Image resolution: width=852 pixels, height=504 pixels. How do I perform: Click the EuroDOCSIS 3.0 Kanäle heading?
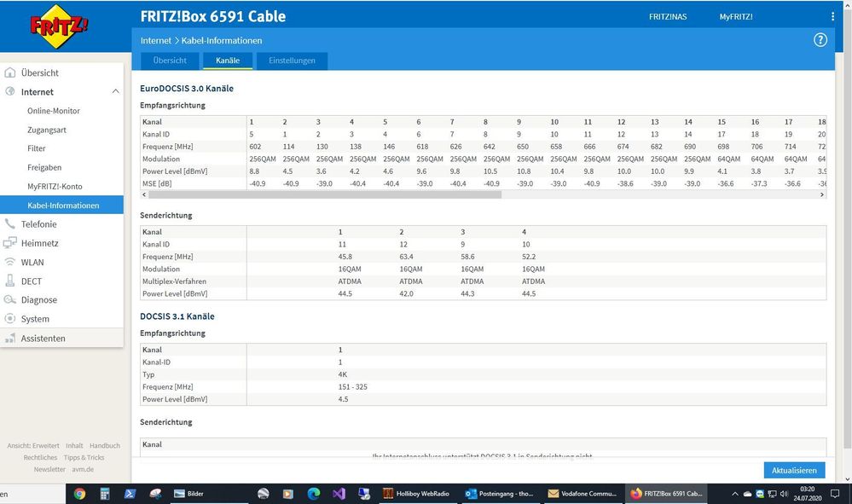[187, 89]
